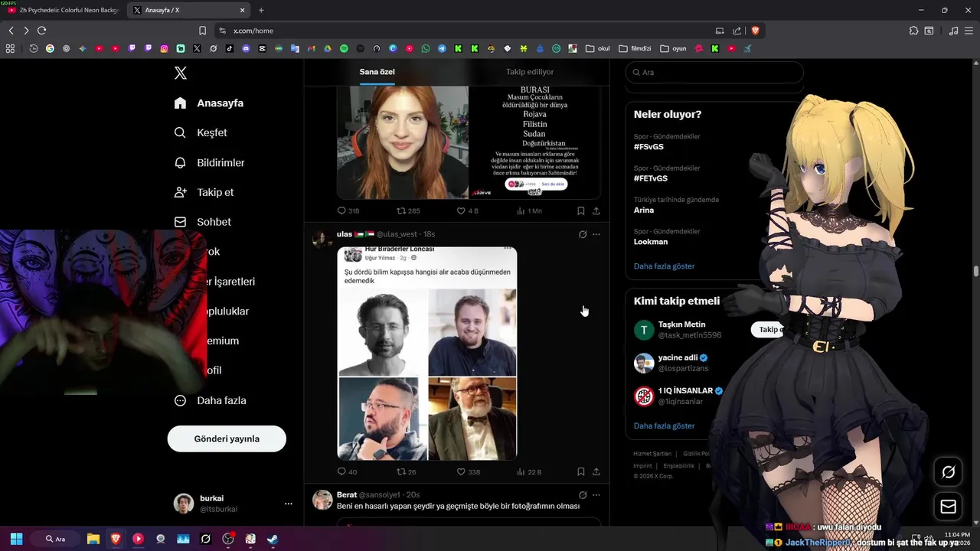Image resolution: width=980 pixels, height=551 pixels.
Task: Open burkai account options menu
Action: 289,504
